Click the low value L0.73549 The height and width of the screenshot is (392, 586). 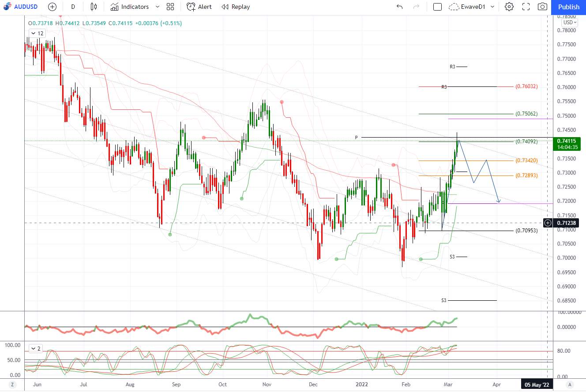pyautogui.click(x=94, y=23)
